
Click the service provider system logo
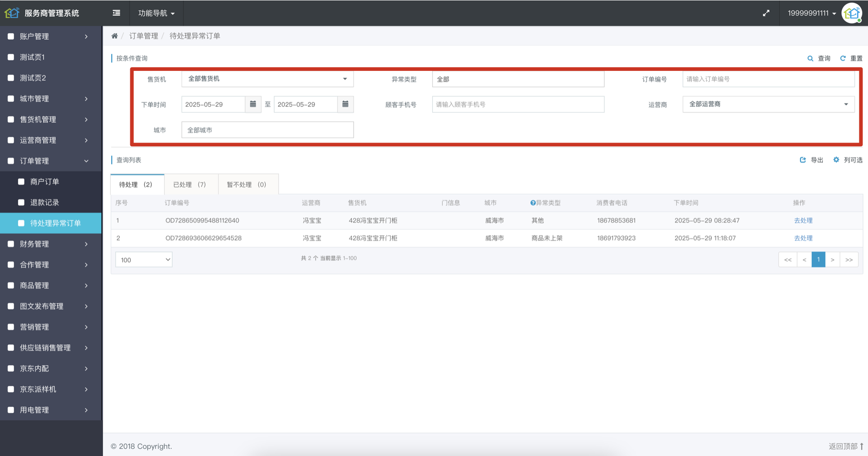tap(12, 13)
